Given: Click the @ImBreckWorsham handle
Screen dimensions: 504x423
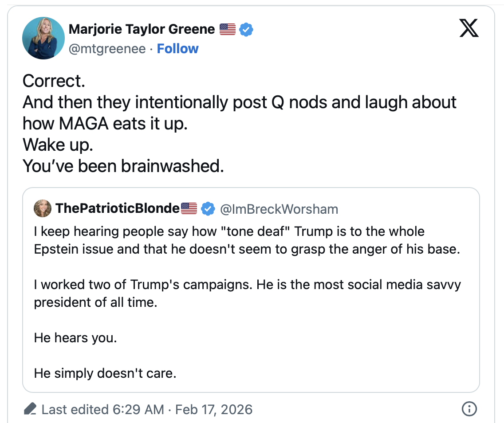Looking at the screenshot, I should point(279,209).
